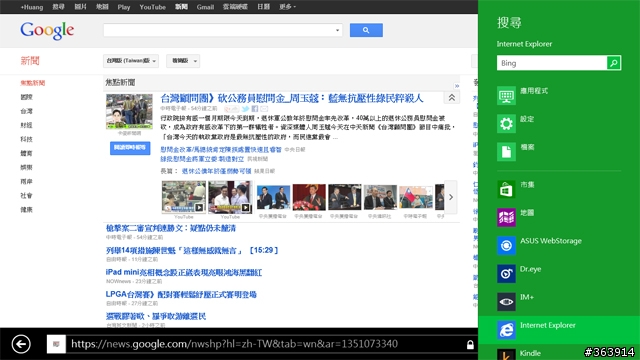The height and width of the screenshot is (360, 640).
Task: Open 設定 gear in search panel
Action: tap(506, 124)
